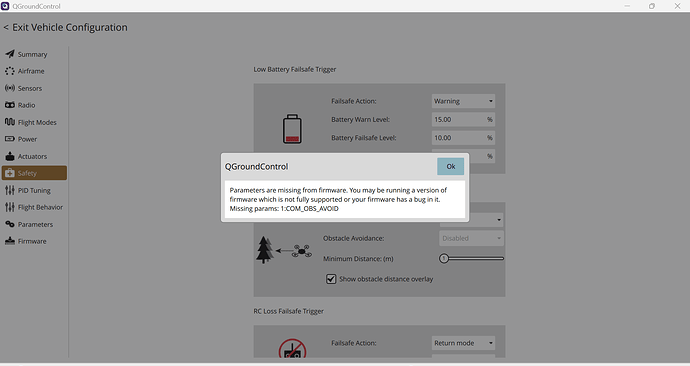This screenshot has height=366, width=690.
Task: Click the low battery illustration
Action: 292,129
